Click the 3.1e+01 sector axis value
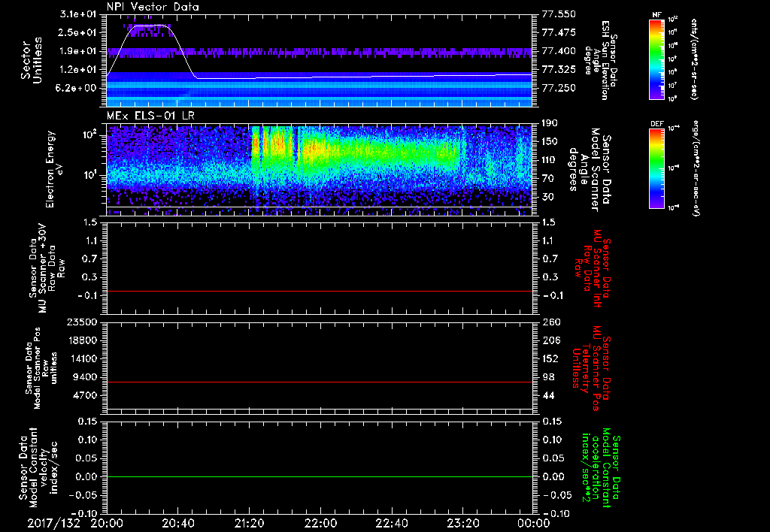The height and width of the screenshot is (532, 770). coord(78,14)
